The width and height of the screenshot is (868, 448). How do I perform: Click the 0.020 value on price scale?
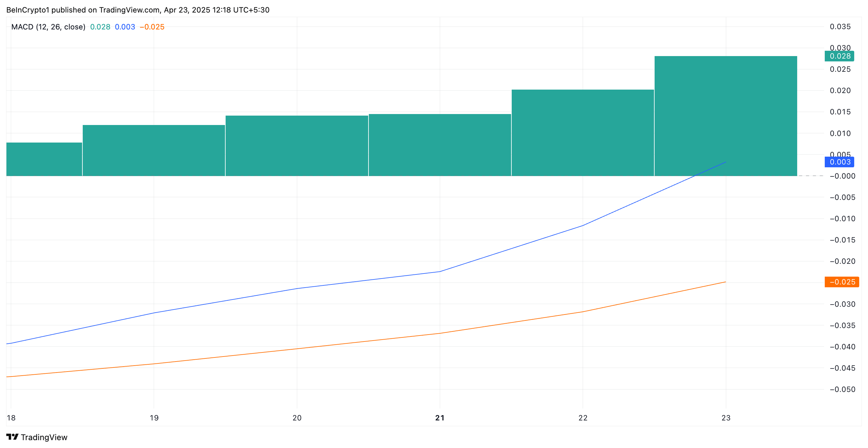click(x=840, y=90)
